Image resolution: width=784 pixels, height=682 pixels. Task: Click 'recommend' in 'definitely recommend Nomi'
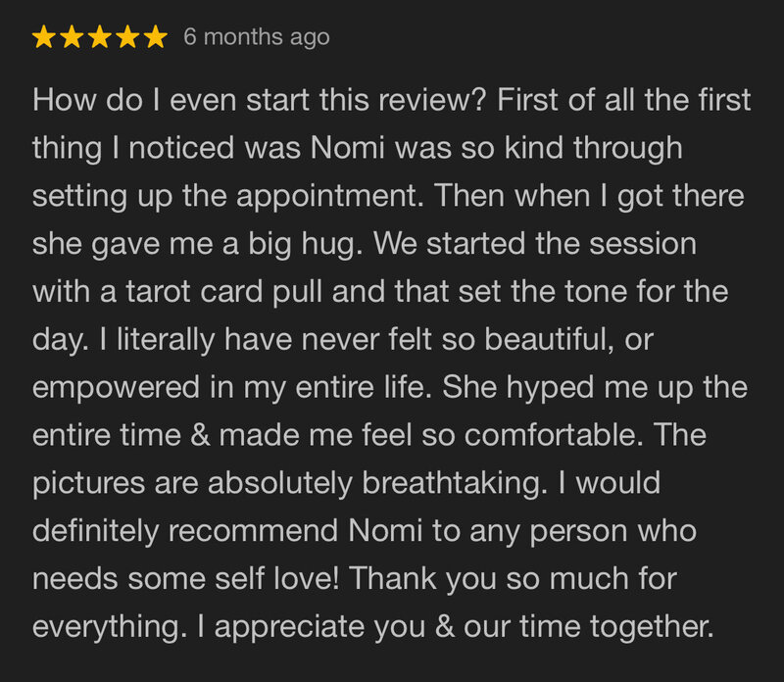point(254,530)
